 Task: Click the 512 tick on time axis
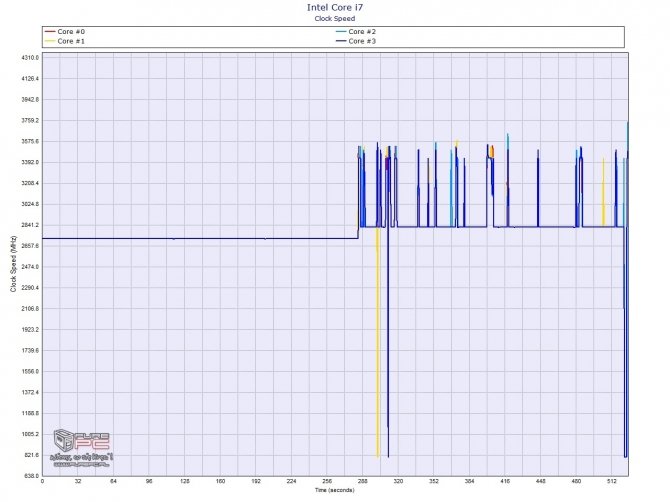[x=612, y=481]
